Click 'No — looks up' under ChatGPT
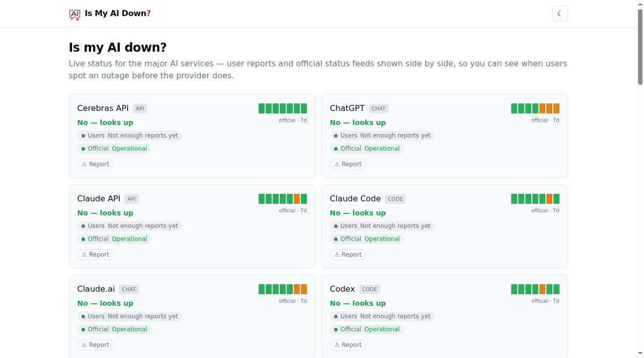644x358 pixels. point(358,123)
